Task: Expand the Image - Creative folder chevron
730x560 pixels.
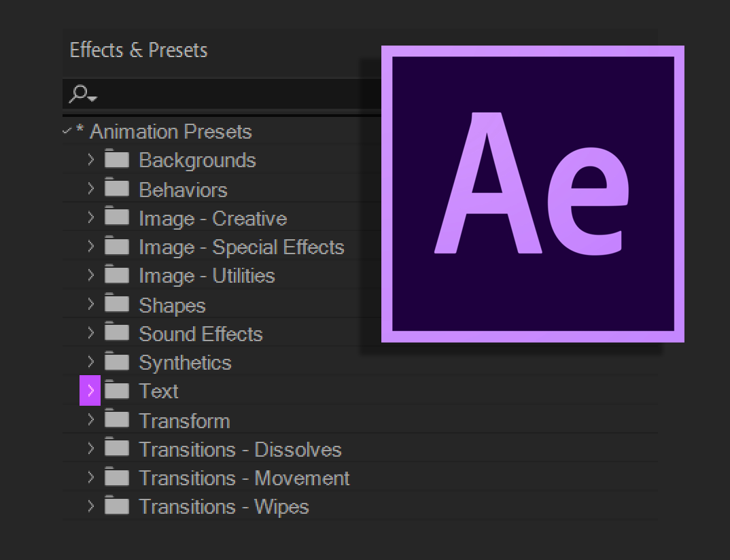Action: tap(91, 217)
